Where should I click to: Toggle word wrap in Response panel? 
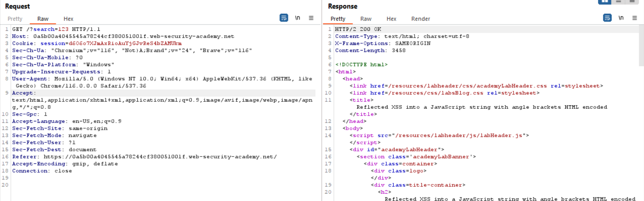click(x=607, y=18)
